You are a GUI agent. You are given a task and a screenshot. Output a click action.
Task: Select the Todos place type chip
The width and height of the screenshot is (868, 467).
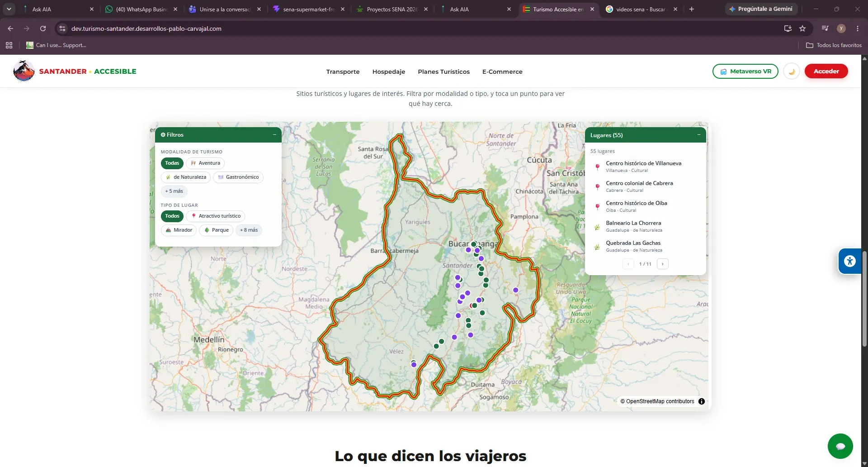(172, 216)
